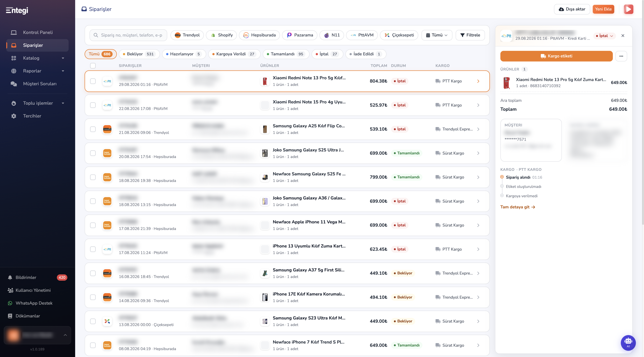
Task: Click the Siparişler inbox icon in page header
Action: click(x=84, y=9)
